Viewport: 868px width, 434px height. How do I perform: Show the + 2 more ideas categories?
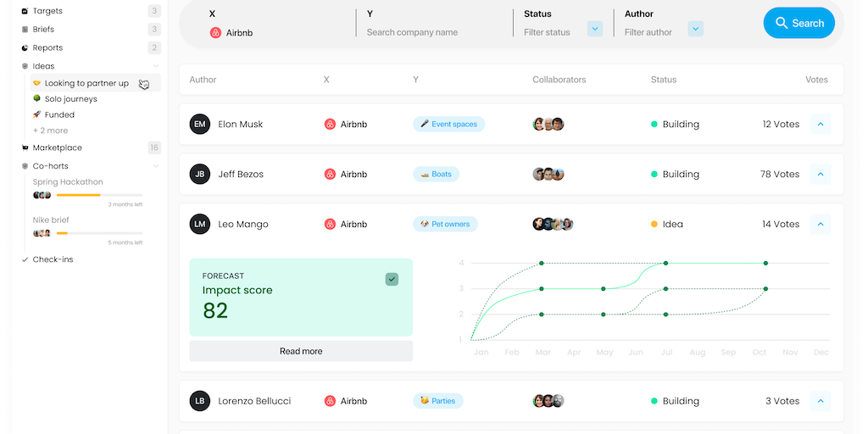point(50,131)
